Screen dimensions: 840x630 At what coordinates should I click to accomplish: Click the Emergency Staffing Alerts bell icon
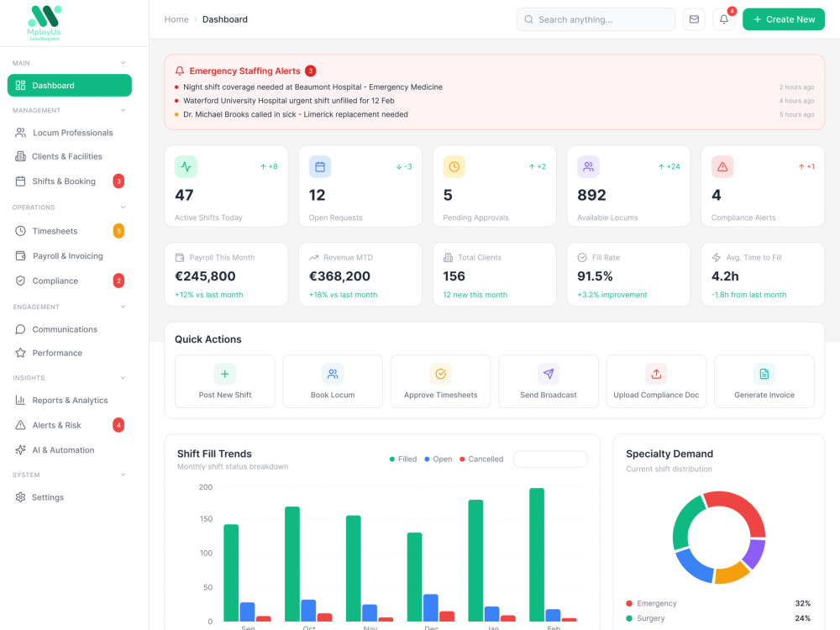180,71
